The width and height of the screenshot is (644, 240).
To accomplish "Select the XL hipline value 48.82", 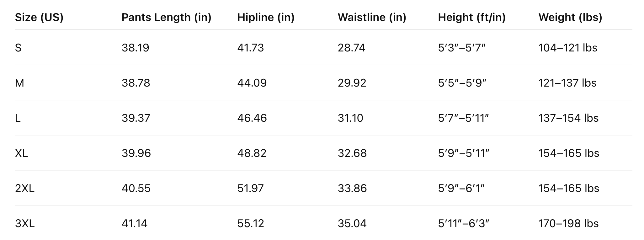I will pyautogui.click(x=252, y=153).
